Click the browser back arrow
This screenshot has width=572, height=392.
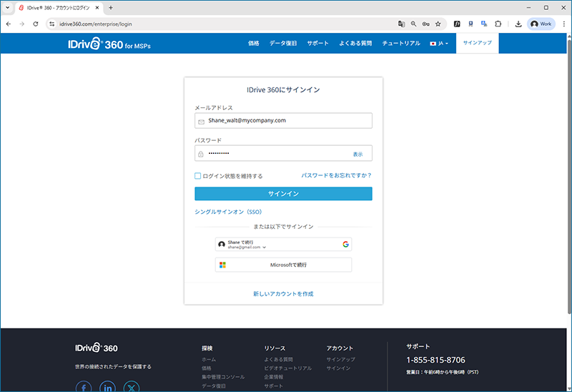pos(9,24)
